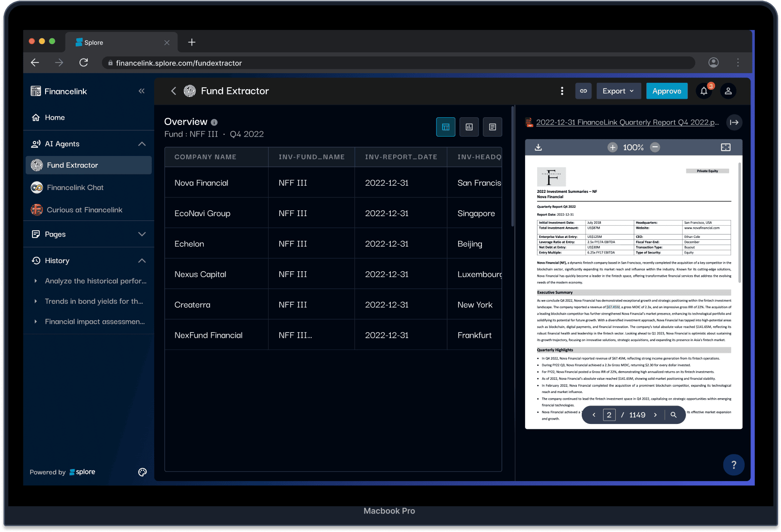Reload the browser page
The width and height of the screenshot is (781, 532).
(x=83, y=63)
